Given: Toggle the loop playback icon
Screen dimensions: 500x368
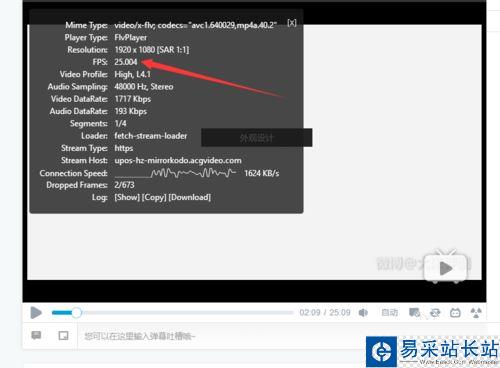Looking at the screenshot, I should 435,313.
